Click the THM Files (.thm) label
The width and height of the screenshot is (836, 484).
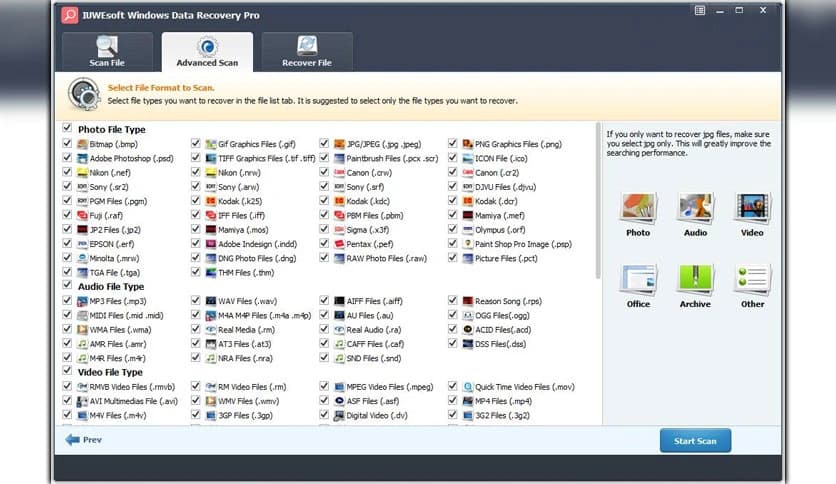(246, 273)
